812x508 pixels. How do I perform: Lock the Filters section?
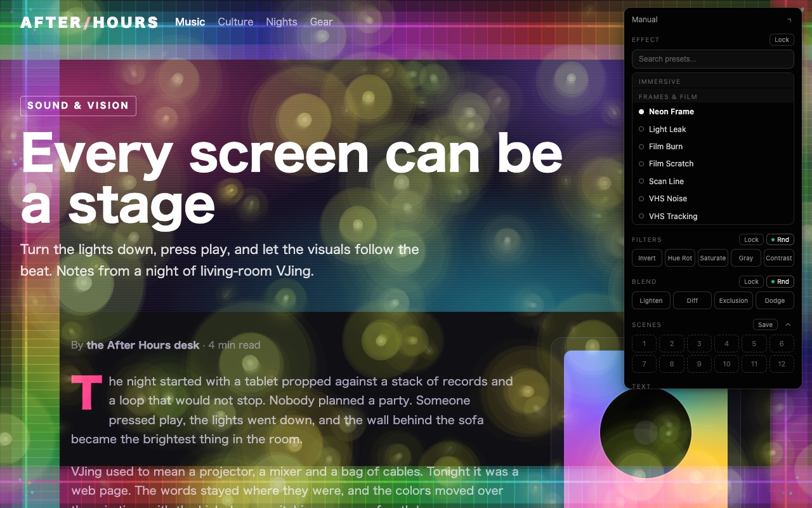pyautogui.click(x=751, y=239)
